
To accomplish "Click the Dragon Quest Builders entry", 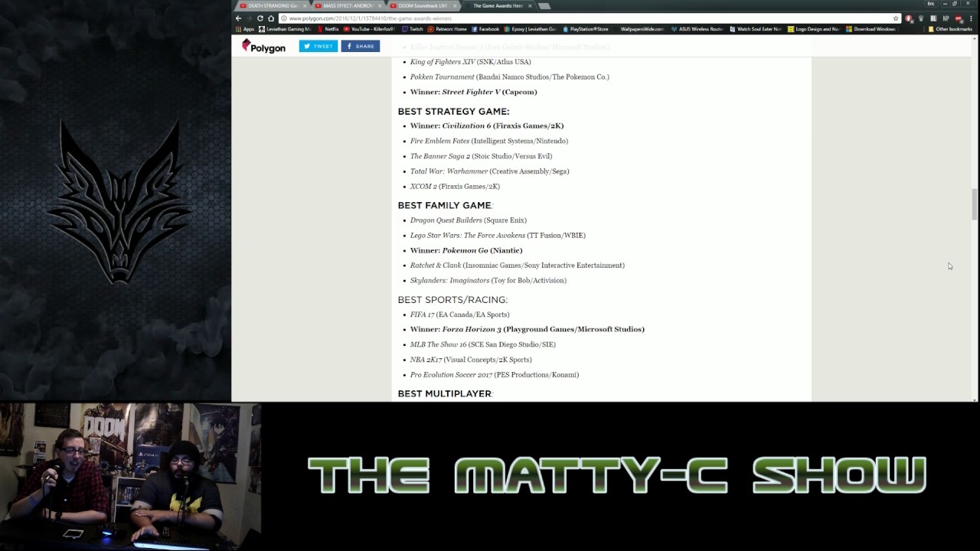I will pyautogui.click(x=468, y=220).
